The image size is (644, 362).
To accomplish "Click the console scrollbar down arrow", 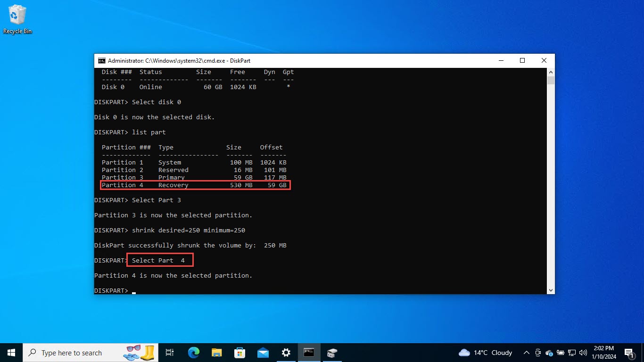I will 551,290.
